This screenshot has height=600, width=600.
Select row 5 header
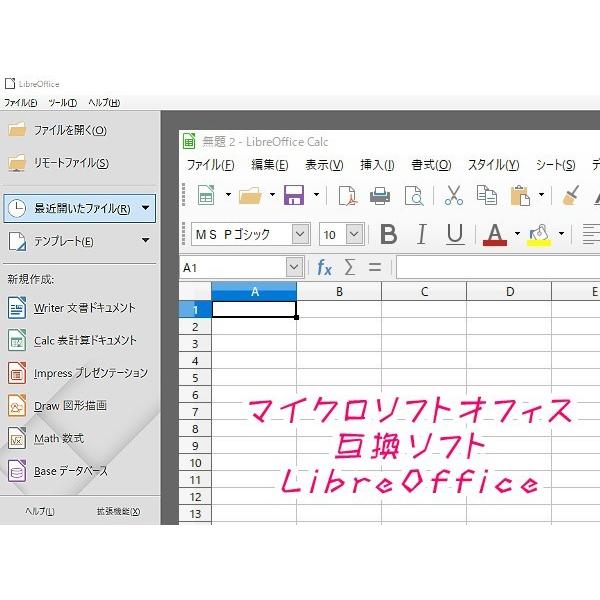(195, 378)
